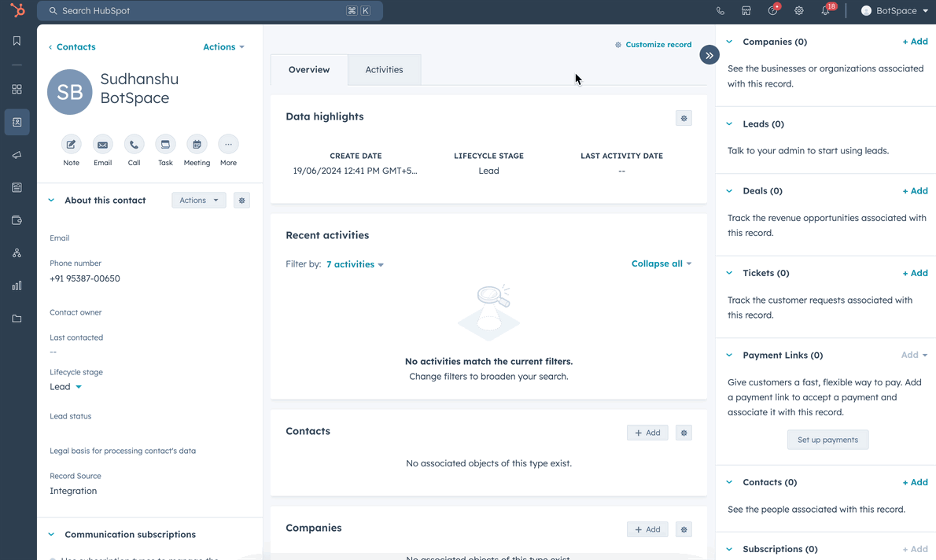Click Add button on Companies card

[647, 529]
